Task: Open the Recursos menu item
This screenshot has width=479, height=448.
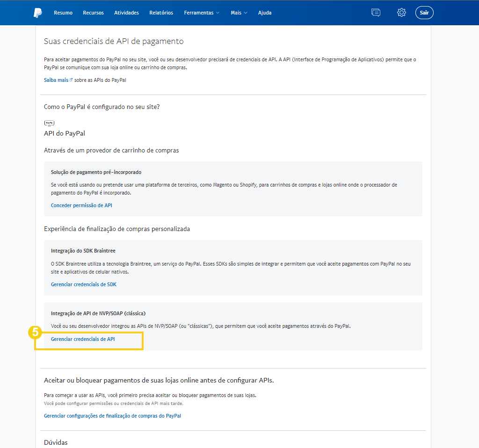Action: (x=93, y=13)
